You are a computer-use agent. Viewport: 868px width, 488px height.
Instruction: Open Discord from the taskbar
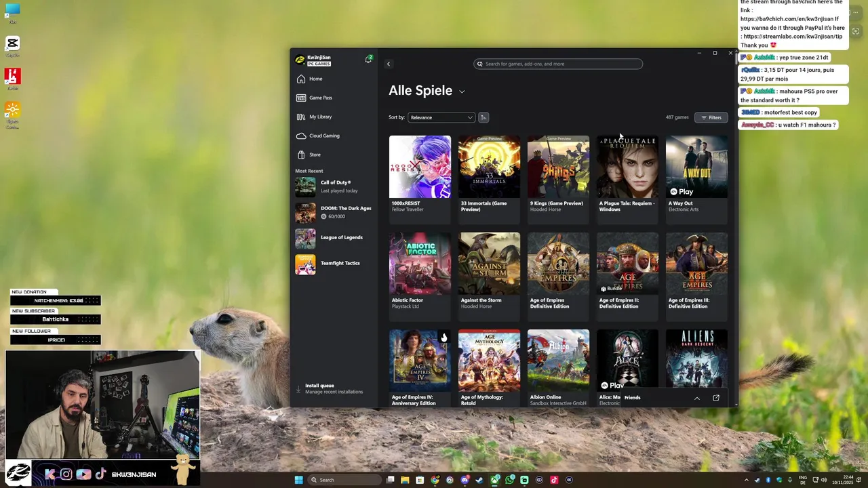465,480
